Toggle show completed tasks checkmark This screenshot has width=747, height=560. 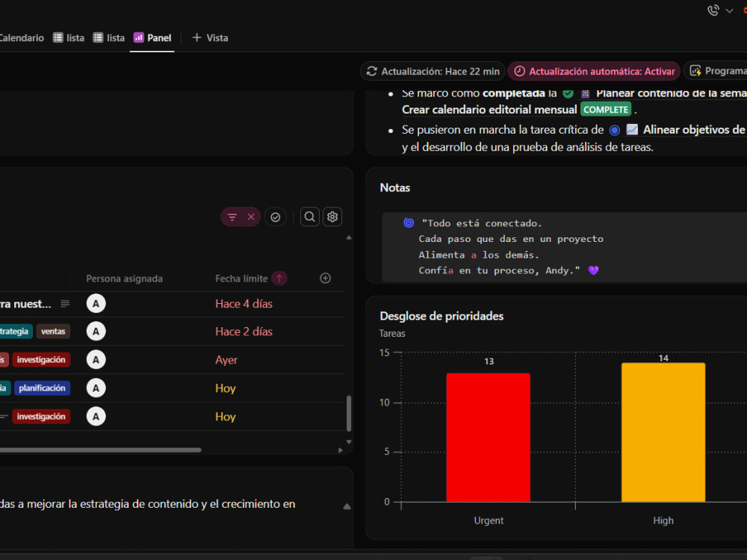(276, 217)
